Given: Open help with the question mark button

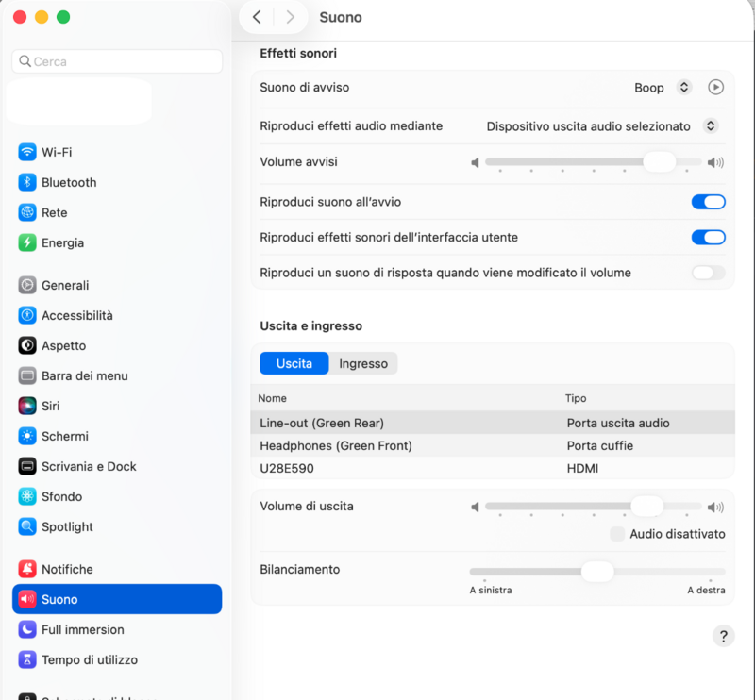Looking at the screenshot, I should 723,637.
